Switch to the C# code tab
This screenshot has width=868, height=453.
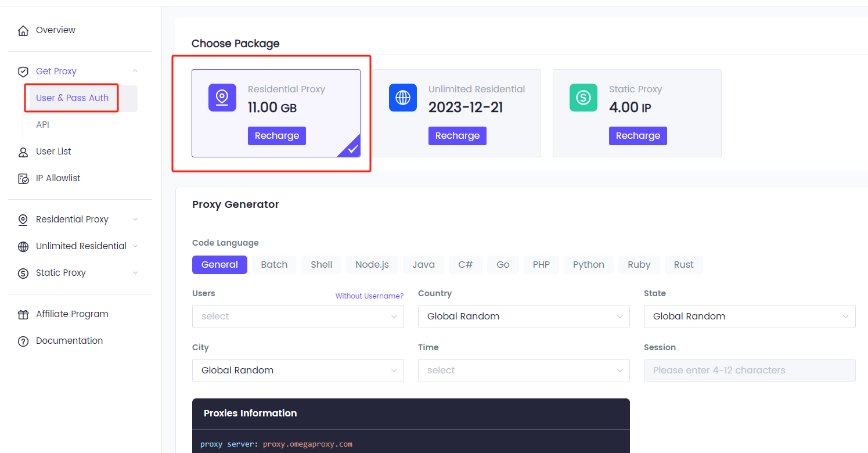[466, 265]
